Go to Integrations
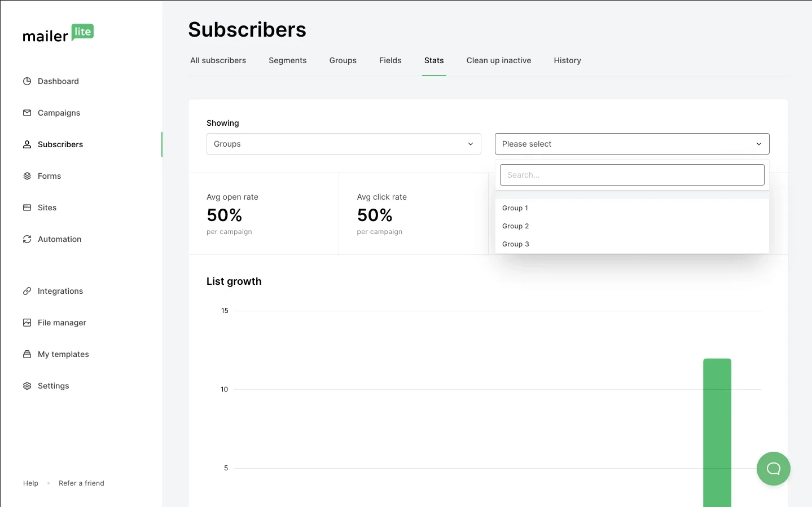 pyautogui.click(x=60, y=291)
